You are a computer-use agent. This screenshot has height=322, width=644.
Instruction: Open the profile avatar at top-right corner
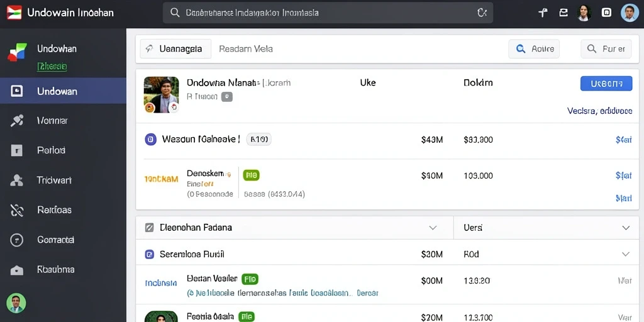point(629,13)
